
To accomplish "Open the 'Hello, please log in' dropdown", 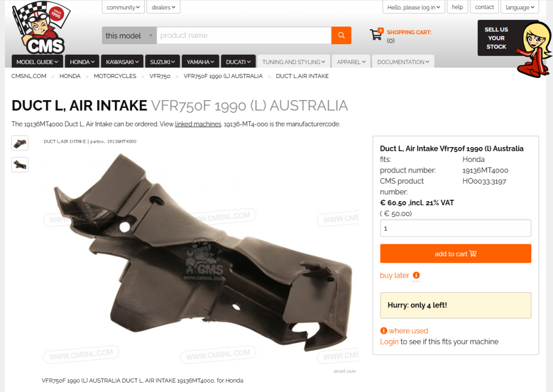I will pyautogui.click(x=413, y=7).
